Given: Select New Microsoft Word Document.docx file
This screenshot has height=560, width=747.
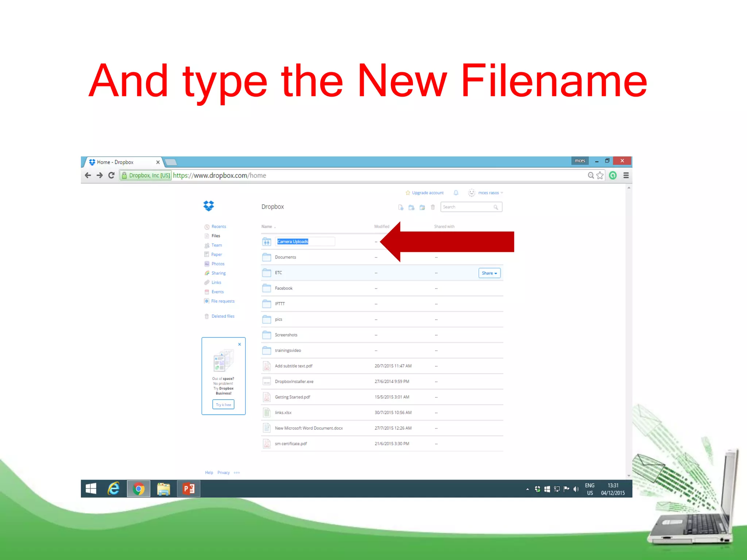Looking at the screenshot, I should coord(382,428).
